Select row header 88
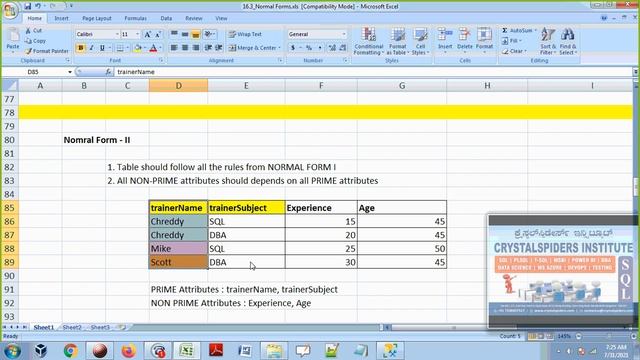Image resolution: width=640 pixels, height=360 pixels. (9, 249)
